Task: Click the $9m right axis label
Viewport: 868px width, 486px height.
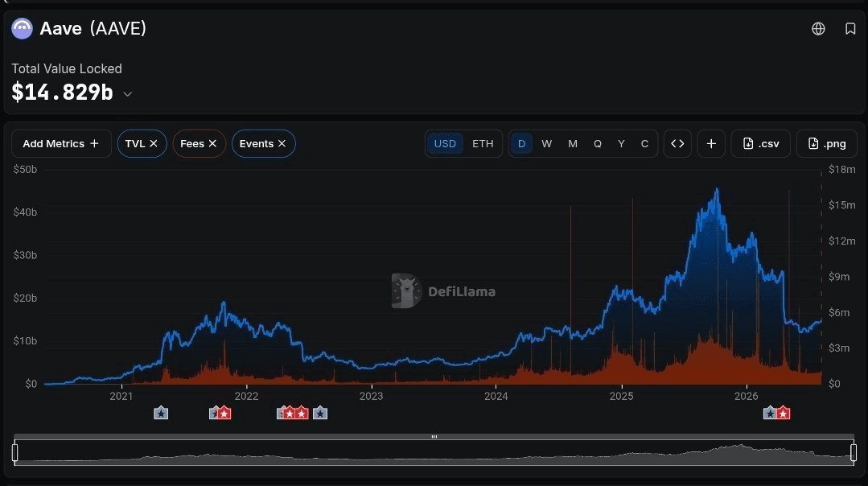Action: coord(839,277)
